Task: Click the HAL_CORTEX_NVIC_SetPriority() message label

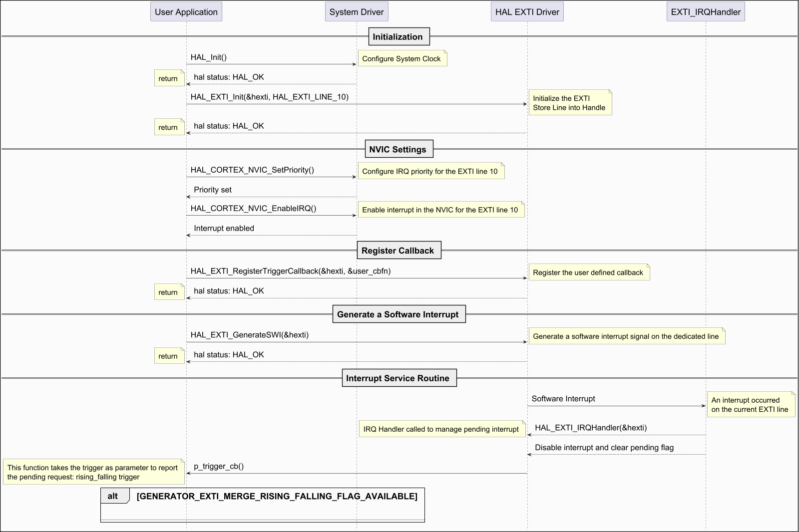Action: click(x=252, y=170)
